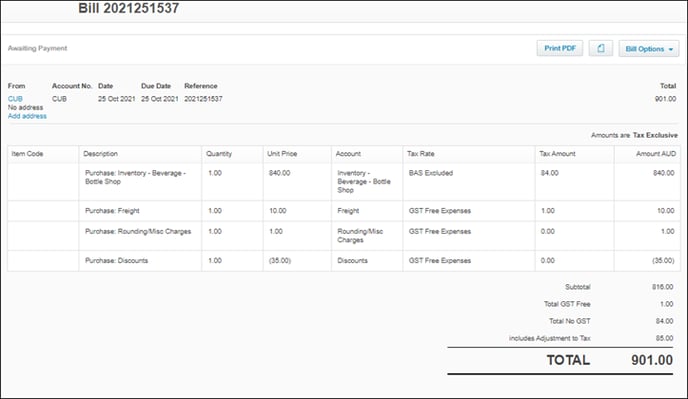Click the Bill 2021251537 title

pos(129,8)
